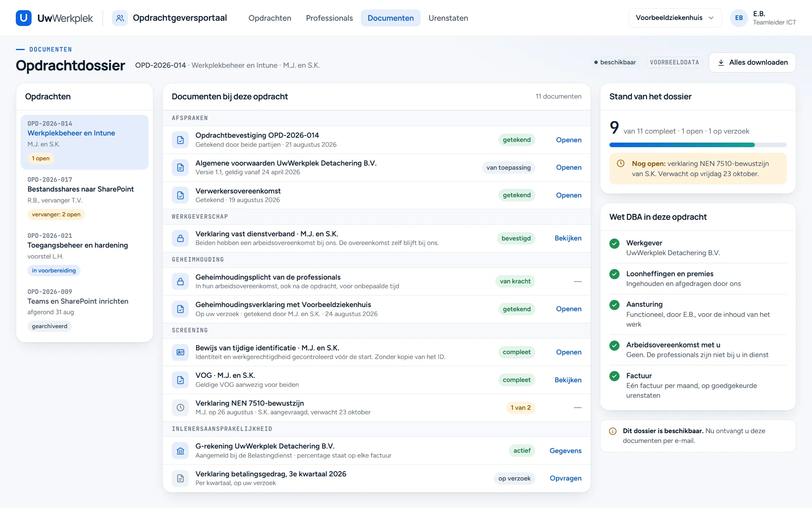Click the EB user avatar
This screenshot has width=812, height=508.
pos(739,18)
